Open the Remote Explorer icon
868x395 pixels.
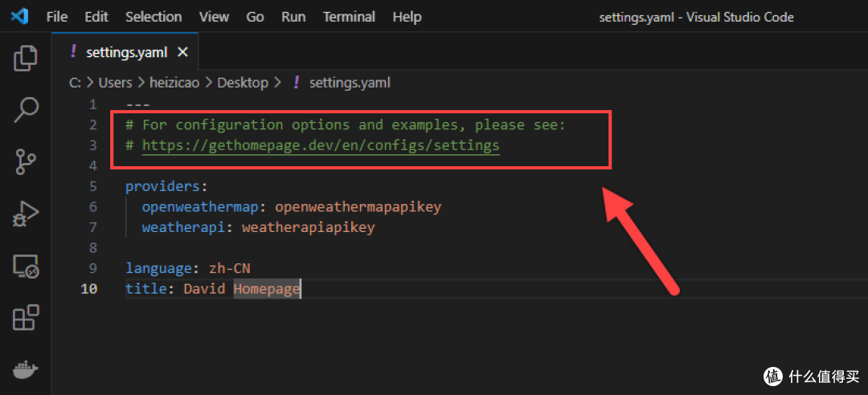point(26,267)
